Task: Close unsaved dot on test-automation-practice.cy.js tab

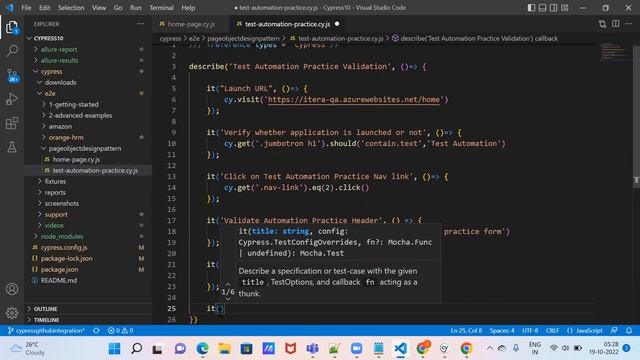Action: (x=337, y=24)
